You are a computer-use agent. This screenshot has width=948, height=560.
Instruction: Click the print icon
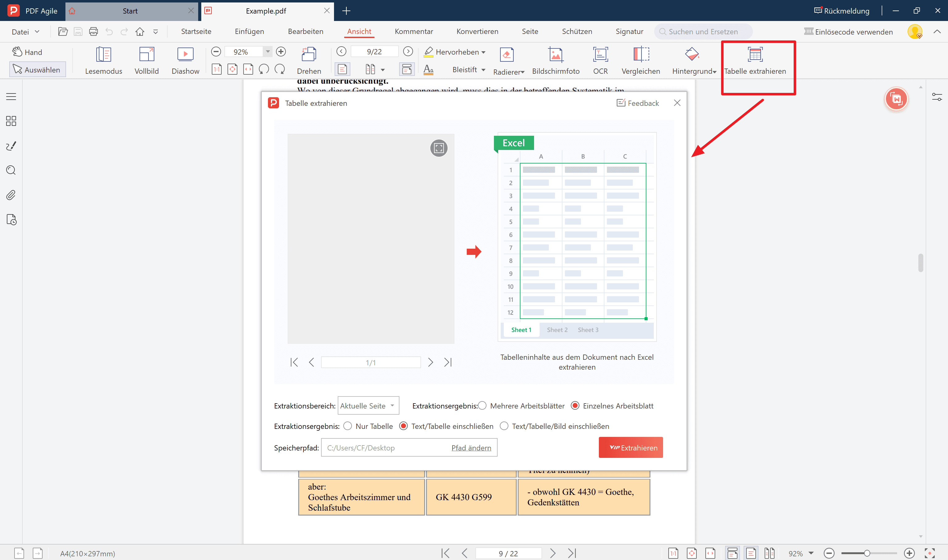[93, 32]
